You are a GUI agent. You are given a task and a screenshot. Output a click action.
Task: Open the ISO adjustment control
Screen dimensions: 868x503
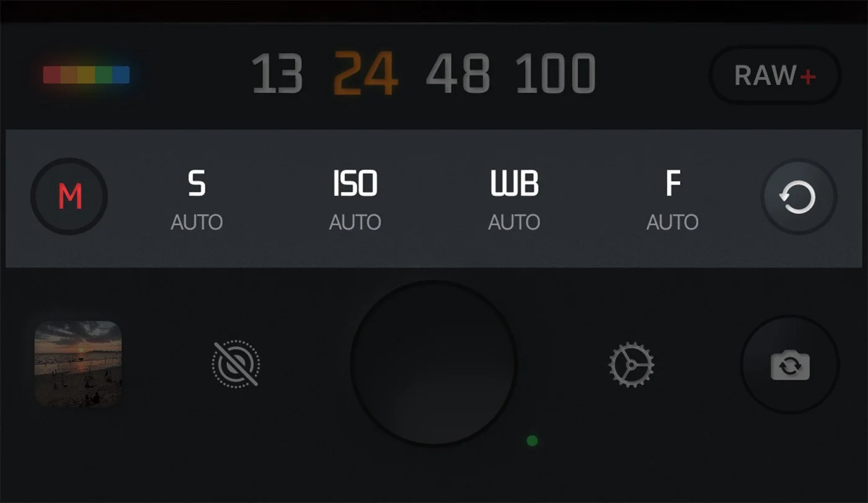[x=355, y=184]
